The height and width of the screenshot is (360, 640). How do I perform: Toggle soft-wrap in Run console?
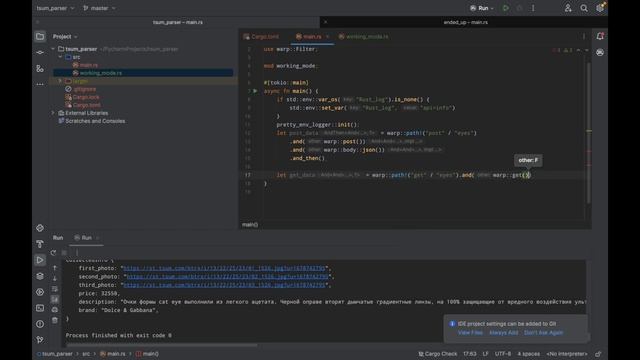(x=55, y=289)
